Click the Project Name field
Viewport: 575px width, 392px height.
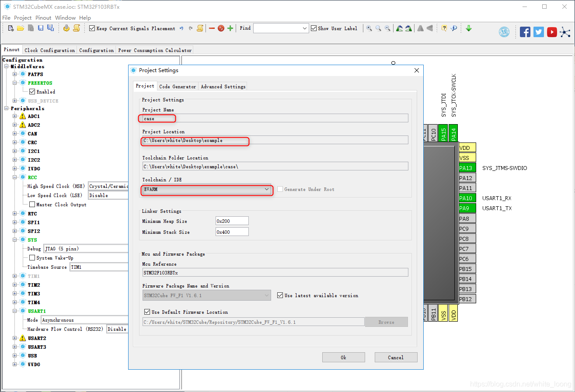click(275, 118)
